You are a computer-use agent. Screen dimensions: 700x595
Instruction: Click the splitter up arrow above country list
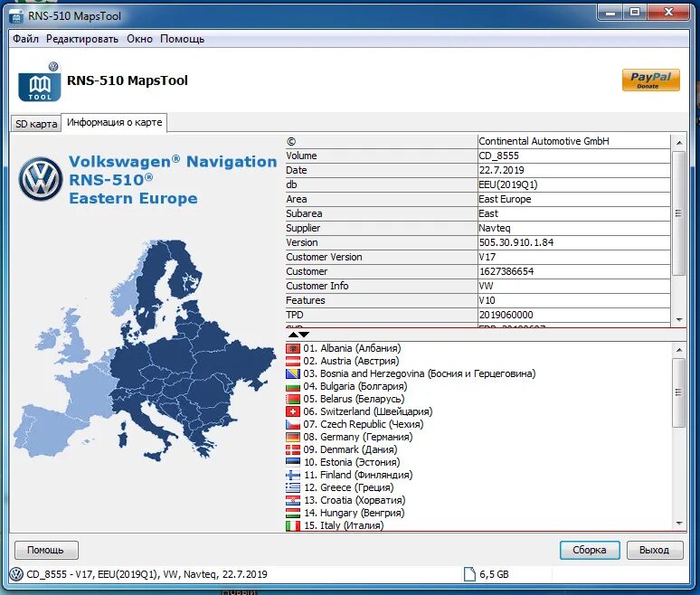293,335
